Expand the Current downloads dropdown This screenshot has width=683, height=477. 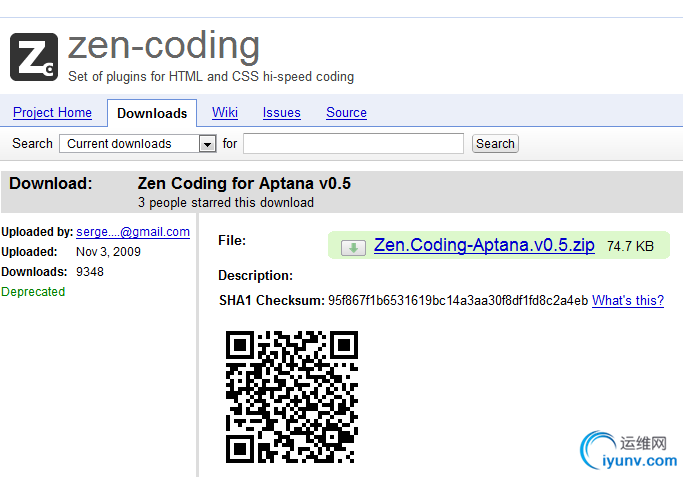[x=138, y=143]
